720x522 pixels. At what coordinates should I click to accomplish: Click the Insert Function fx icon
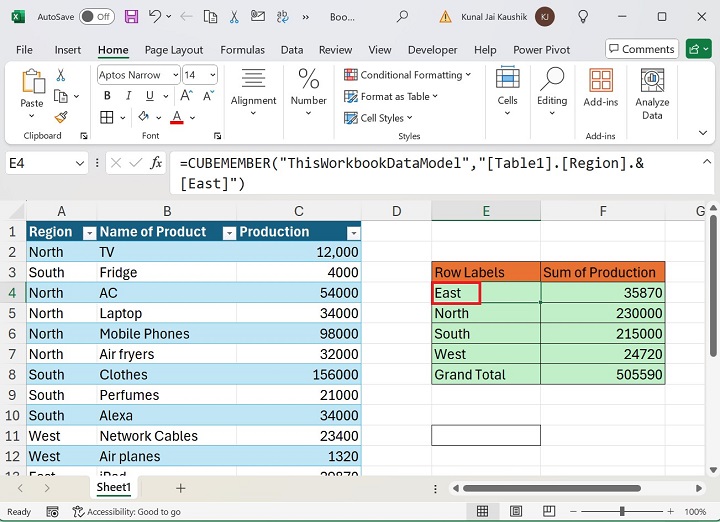click(156, 163)
